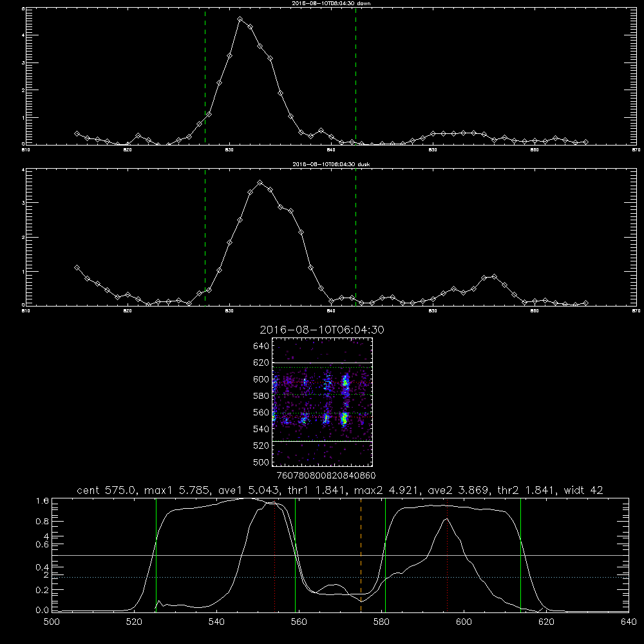
Task: Select the 'max1 5.785' value
Action: [178, 490]
